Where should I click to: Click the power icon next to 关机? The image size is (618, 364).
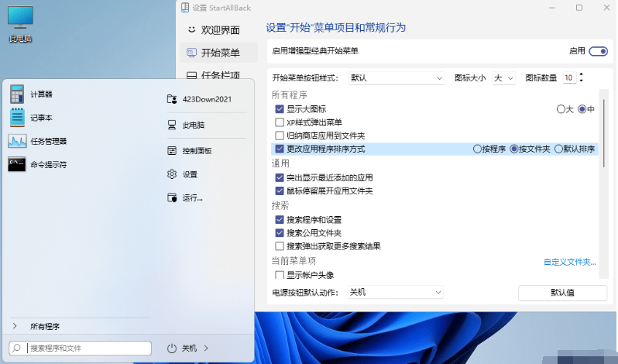[171, 349]
